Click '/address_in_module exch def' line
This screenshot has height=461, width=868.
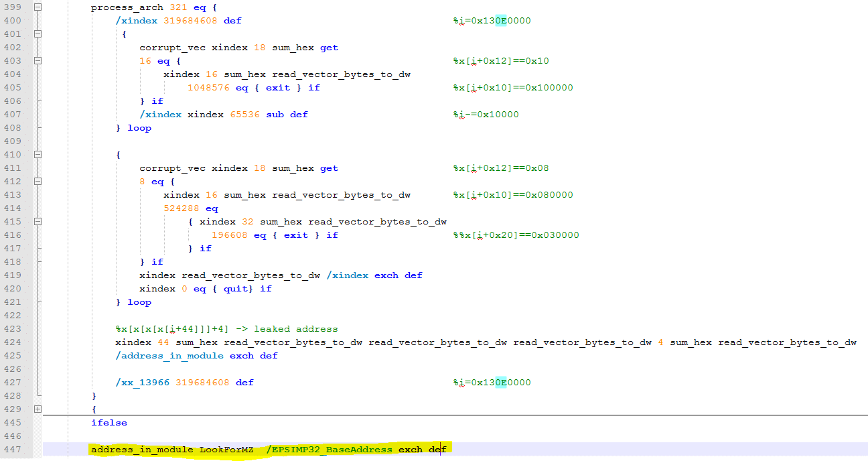click(197, 356)
